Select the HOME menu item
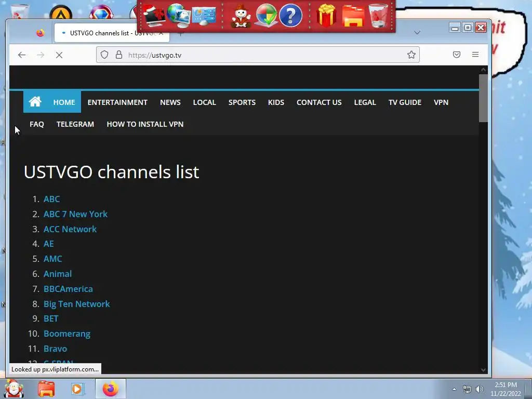The height and width of the screenshot is (399, 532). pos(64,102)
